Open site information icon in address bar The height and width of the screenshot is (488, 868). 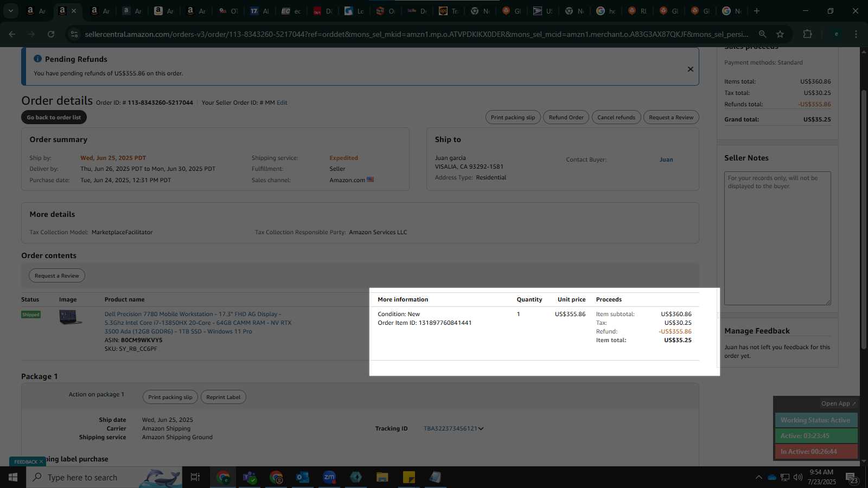[74, 34]
